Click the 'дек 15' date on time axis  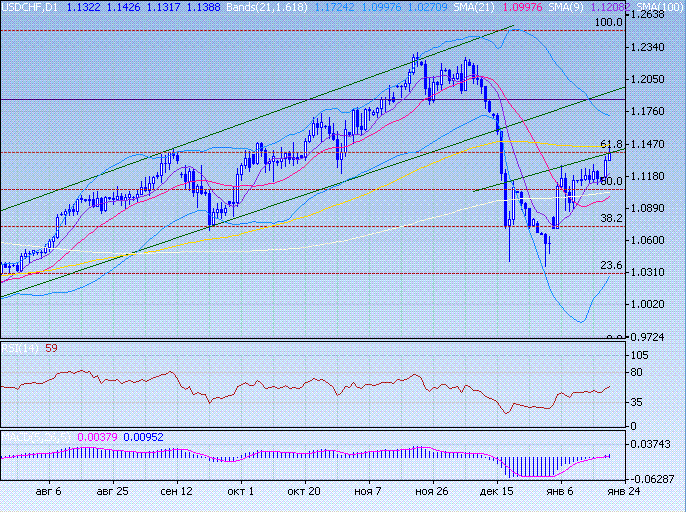tap(496, 492)
